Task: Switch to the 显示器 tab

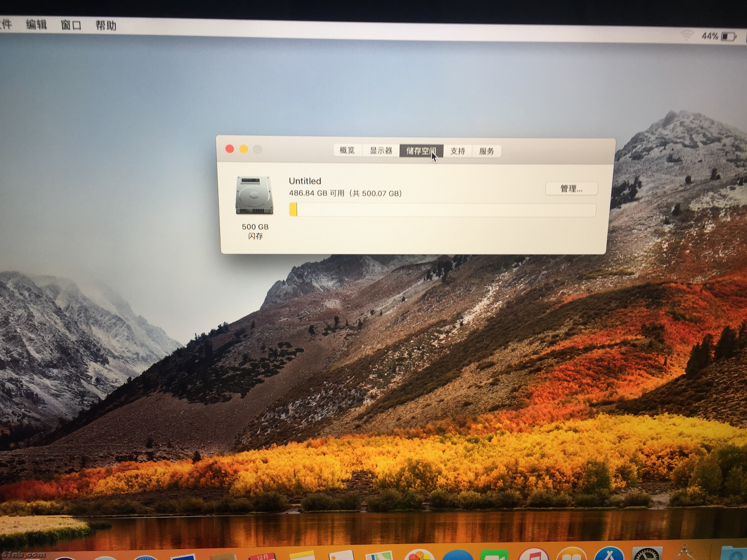Action: point(381,151)
